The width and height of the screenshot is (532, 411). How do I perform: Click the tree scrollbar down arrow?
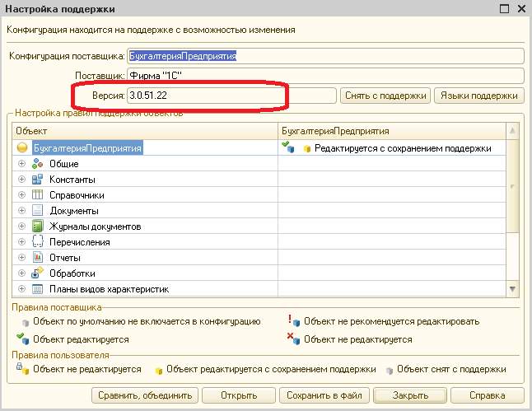tap(513, 289)
